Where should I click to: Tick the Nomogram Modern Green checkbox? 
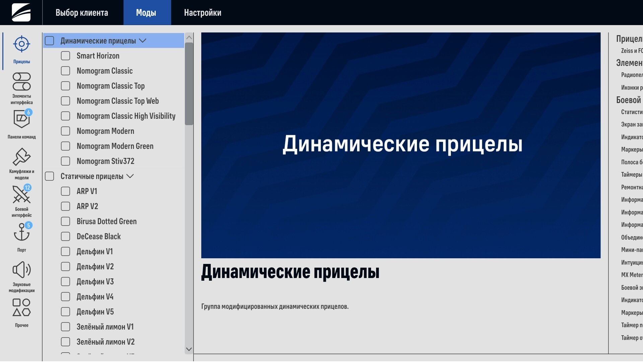pos(66,146)
